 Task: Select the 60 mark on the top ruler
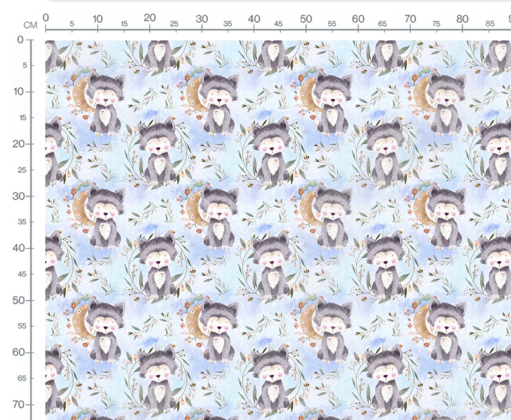tap(358, 19)
